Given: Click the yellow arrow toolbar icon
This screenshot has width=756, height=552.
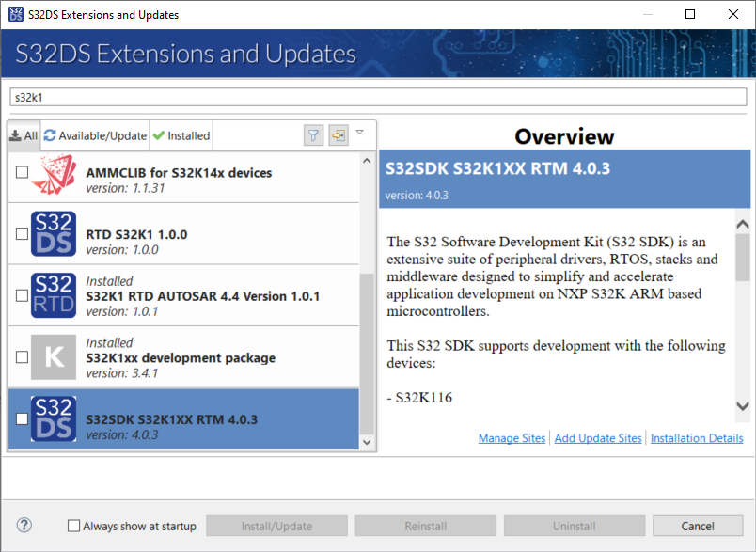Looking at the screenshot, I should coord(339,135).
